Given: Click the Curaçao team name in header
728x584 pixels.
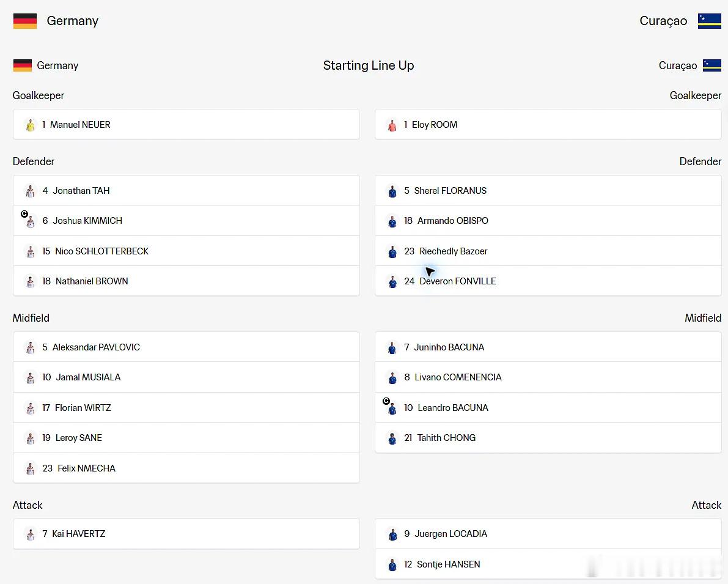Looking at the screenshot, I should tap(663, 21).
